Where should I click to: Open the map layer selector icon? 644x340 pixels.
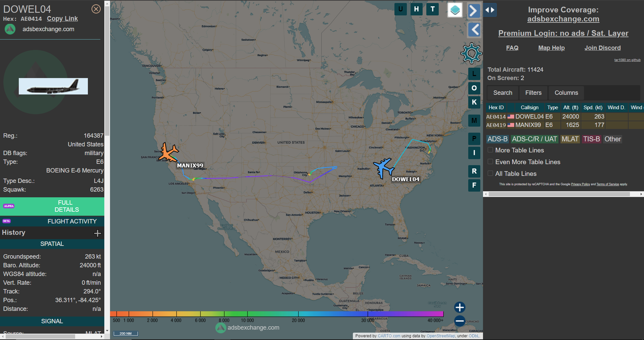455,10
